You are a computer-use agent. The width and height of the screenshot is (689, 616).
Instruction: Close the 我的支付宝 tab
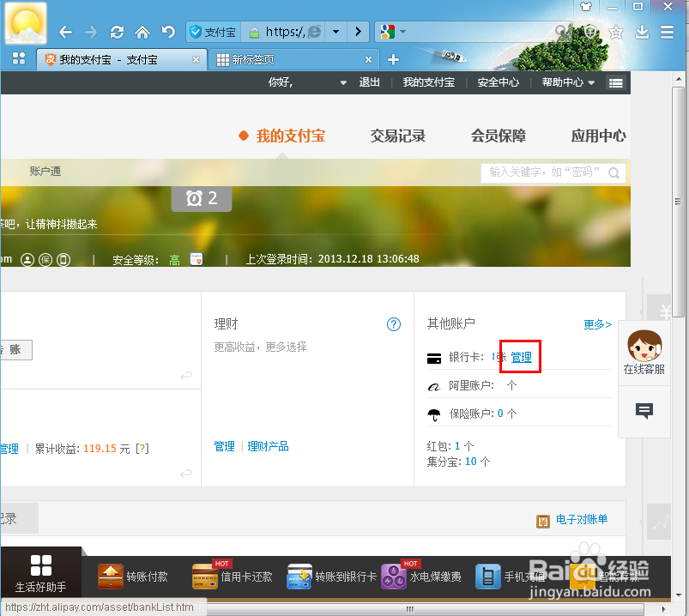(x=196, y=59)
